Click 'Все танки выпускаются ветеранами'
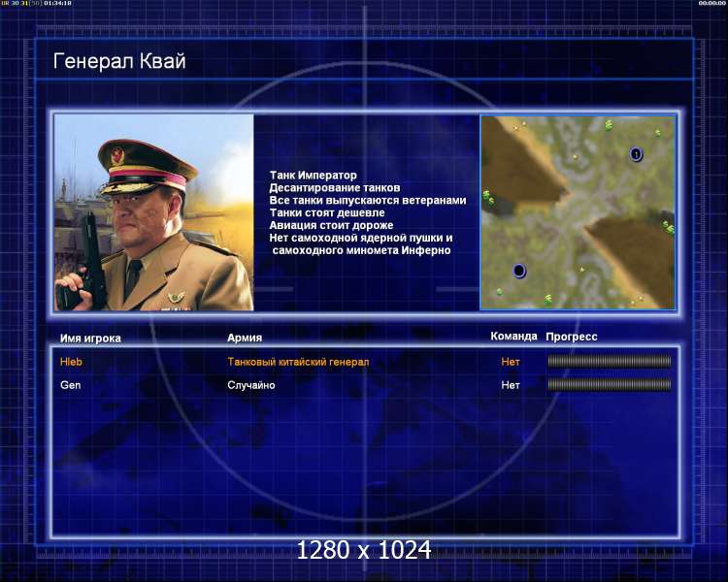The height and width of the screenshot is (582, 728). [x=368, y=200]
